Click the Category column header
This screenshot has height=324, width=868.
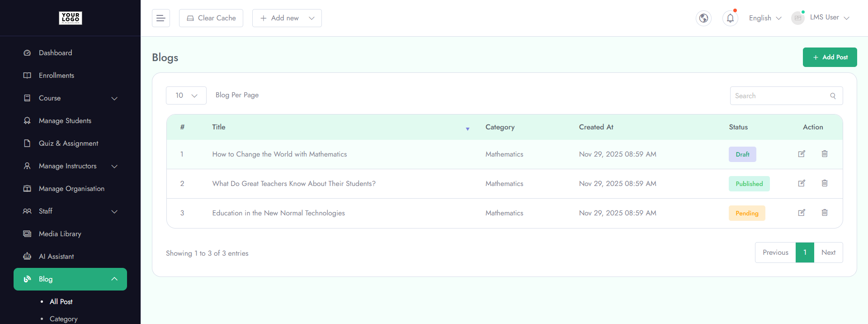[x=500, y=127]
